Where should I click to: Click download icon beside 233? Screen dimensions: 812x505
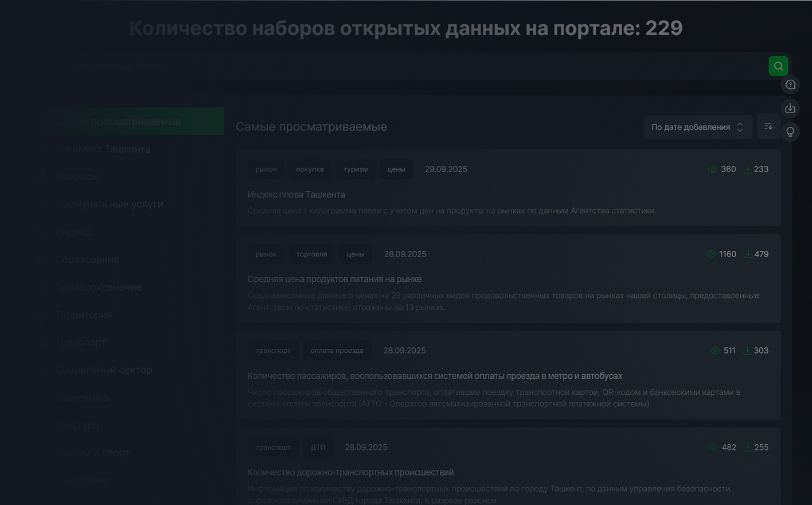(748, 169)
